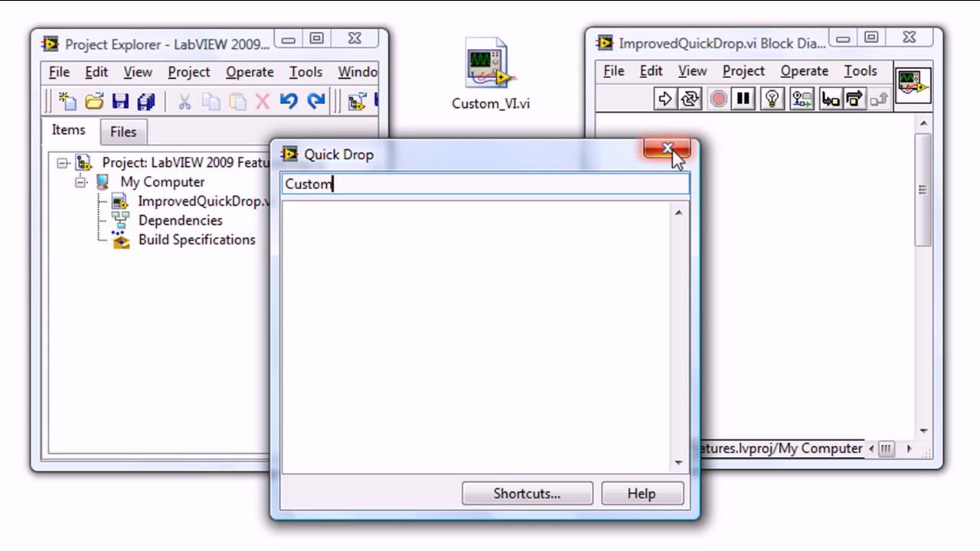Toggle Retain Wire Values icon
Screen dimensions: 980x551
(x=802, y=99)
